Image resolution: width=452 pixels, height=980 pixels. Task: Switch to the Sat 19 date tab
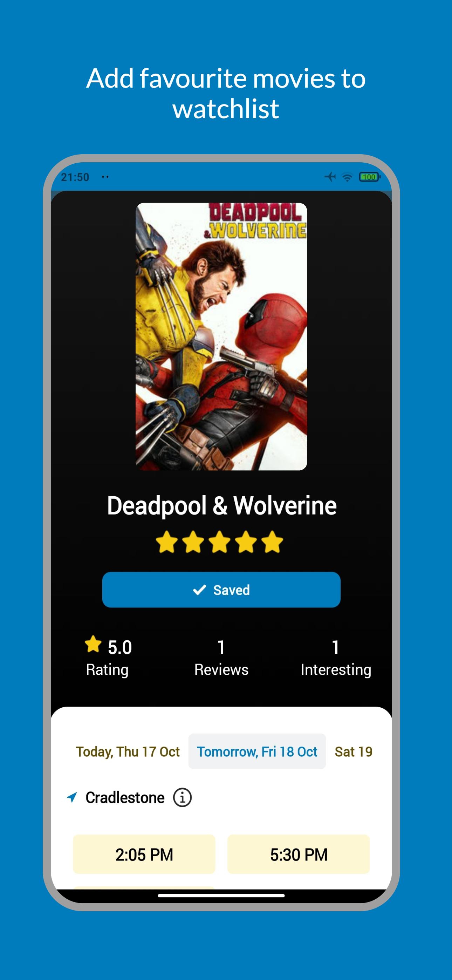click(354, 752)
